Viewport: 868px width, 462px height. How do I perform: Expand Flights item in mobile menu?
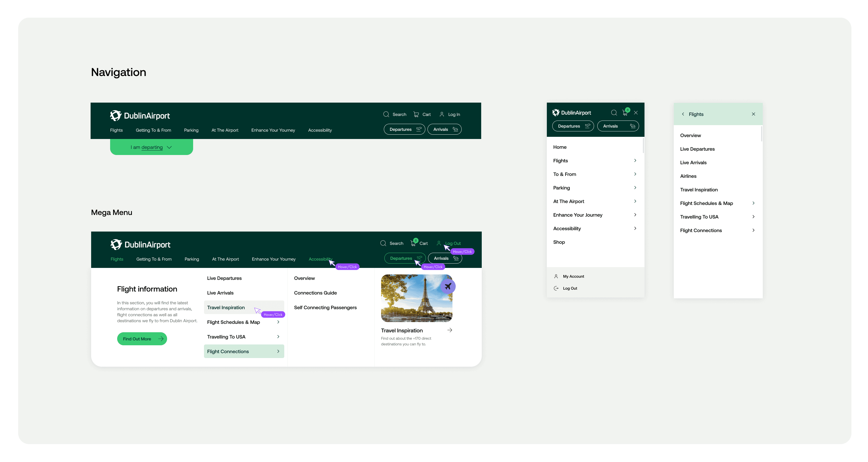pos(635,160)
